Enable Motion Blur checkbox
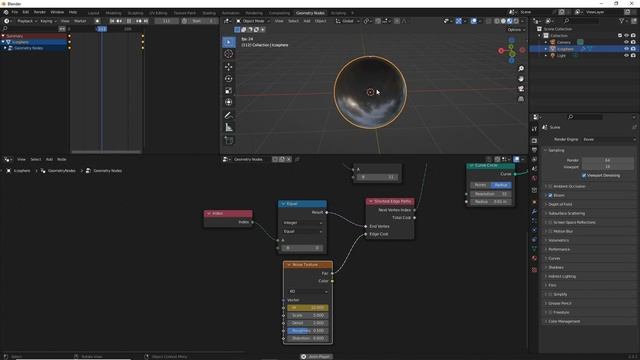 pos(550,231)
